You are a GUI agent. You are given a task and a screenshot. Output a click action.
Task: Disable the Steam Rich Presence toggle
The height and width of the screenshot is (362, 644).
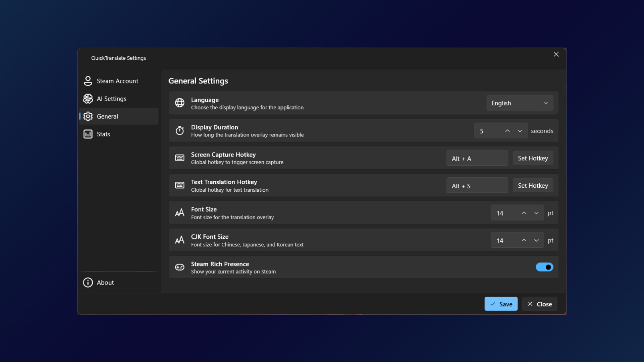544,267
